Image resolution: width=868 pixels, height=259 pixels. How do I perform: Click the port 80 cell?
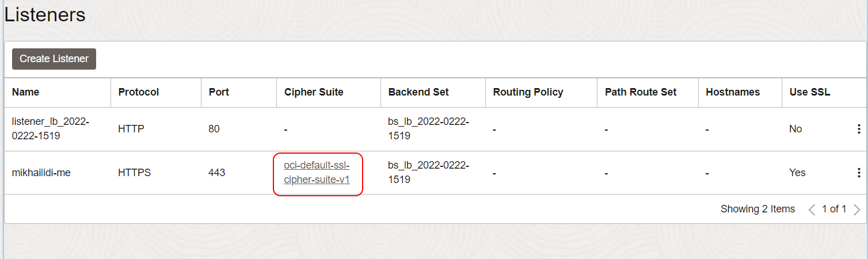214,129
